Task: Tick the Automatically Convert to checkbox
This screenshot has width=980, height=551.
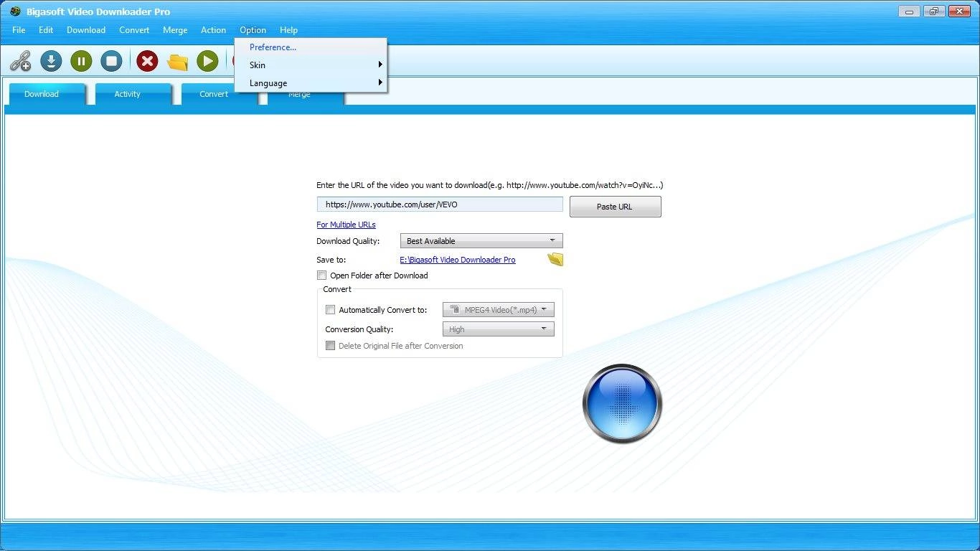Action: [330, 310]
